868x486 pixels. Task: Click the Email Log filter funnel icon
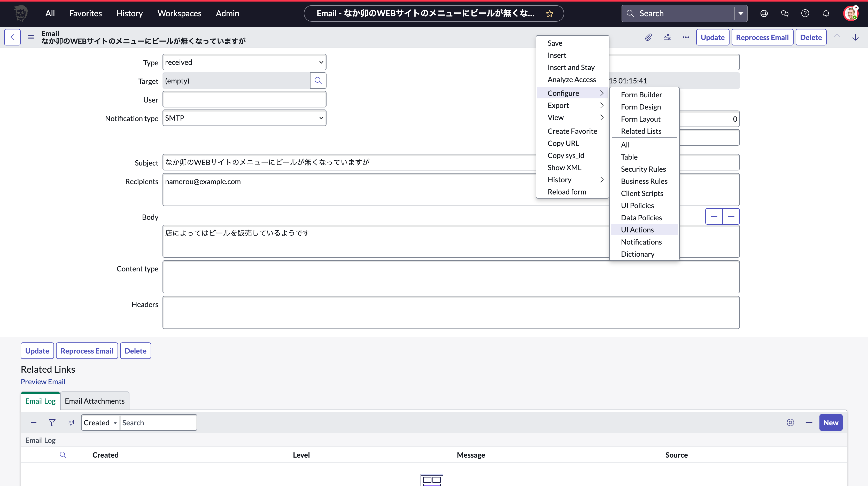click(52, 422)
